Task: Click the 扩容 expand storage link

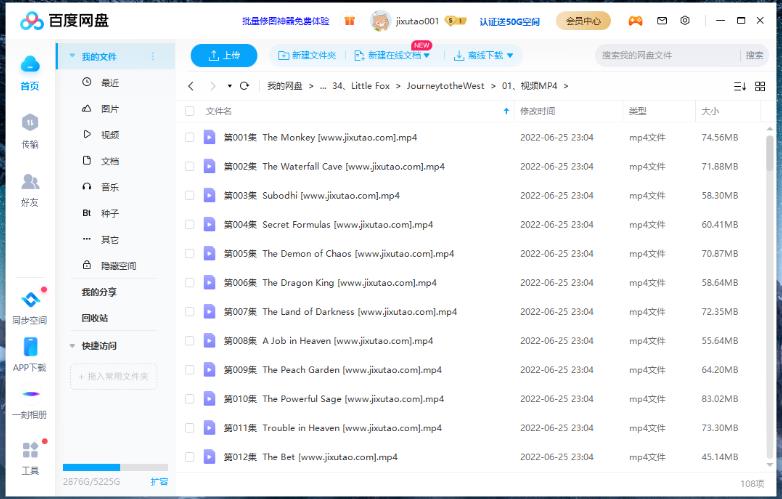Action: pos(159,482)
